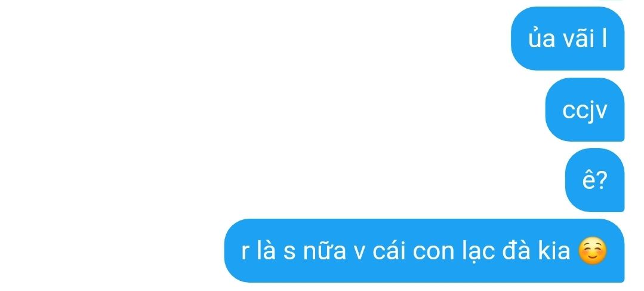The width and height of the screenshot is (644, 291).
Task: Click the word "là" in the bottom bubble
Action: [x=266, y=250]
